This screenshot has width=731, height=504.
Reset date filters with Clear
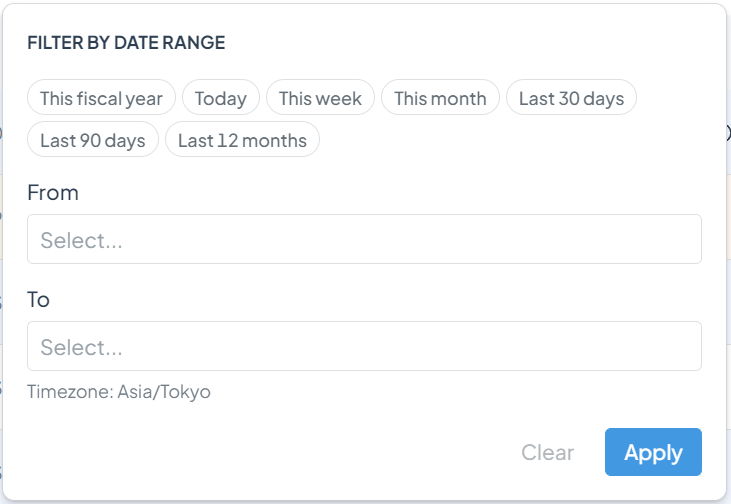[547, 452]
